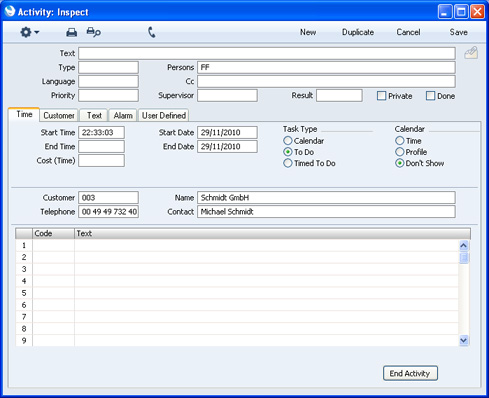Click the Start Time field 22:33:03
489x398 pixels.
coord(102,132)
